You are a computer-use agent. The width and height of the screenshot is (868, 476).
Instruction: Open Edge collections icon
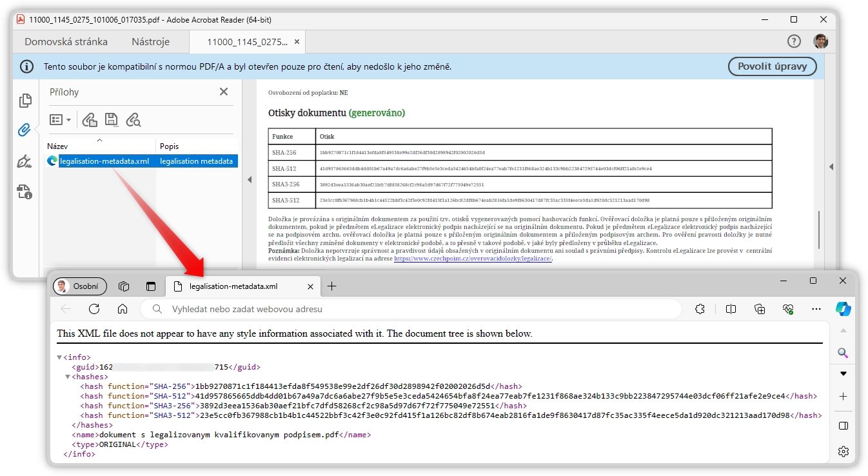(760, 310)
